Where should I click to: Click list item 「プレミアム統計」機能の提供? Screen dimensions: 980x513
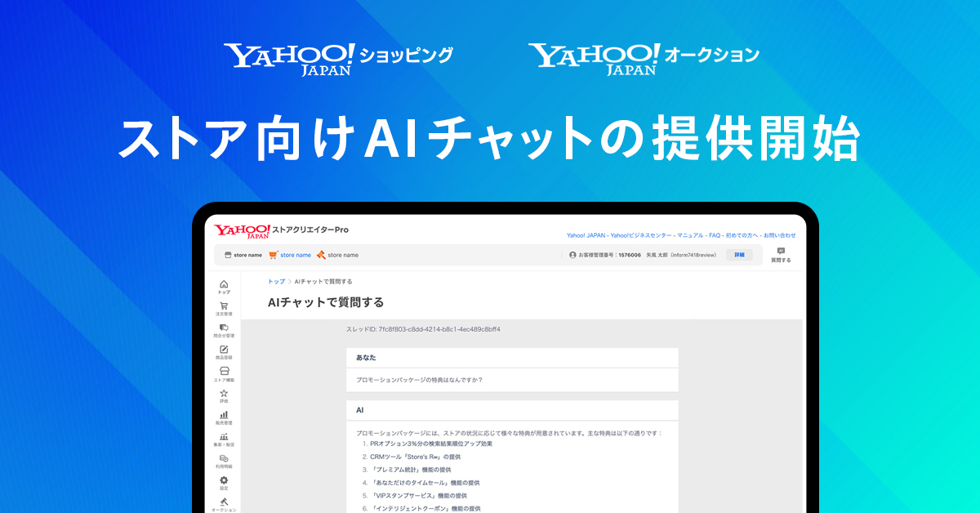410,470
